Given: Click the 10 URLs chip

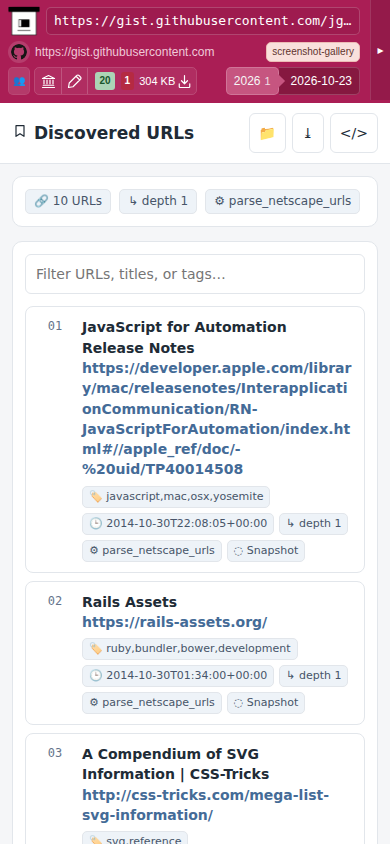Looking at the screenshot, I should point(68,201).
